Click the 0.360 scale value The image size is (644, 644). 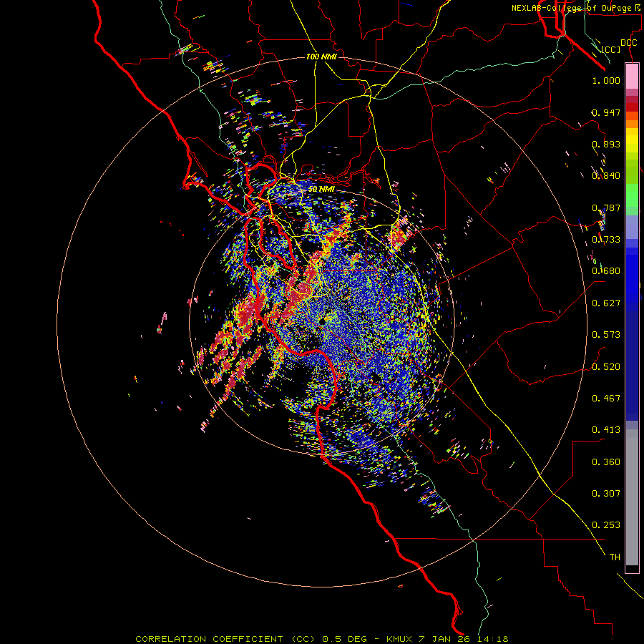pyautogui.click(x=606, y=462)
